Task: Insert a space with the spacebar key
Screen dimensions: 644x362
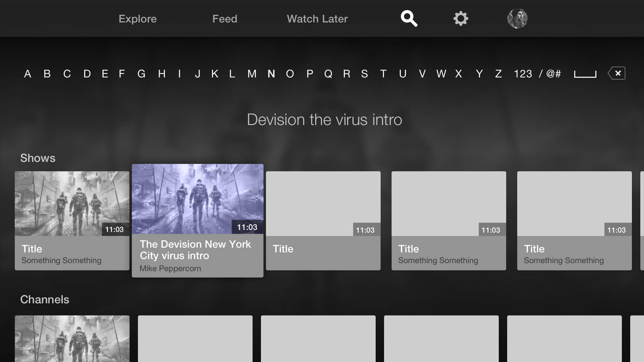Action: pyautogui.click(x=585, y=74)
